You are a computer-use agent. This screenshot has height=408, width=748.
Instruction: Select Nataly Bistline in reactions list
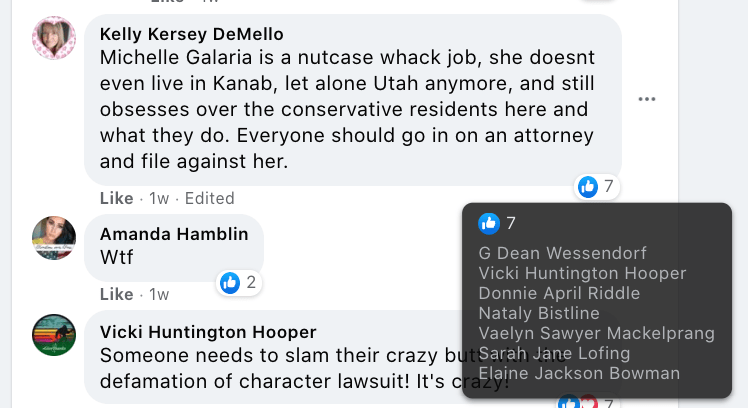539,313
